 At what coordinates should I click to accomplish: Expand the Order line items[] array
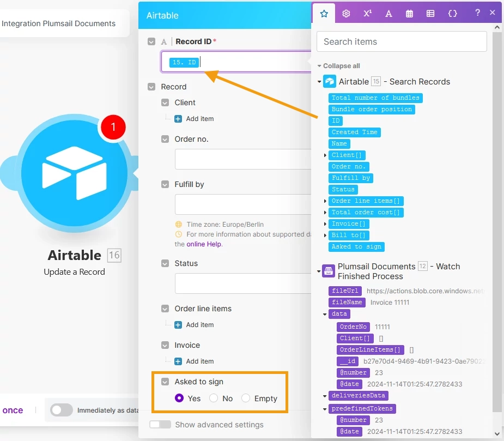325,201
